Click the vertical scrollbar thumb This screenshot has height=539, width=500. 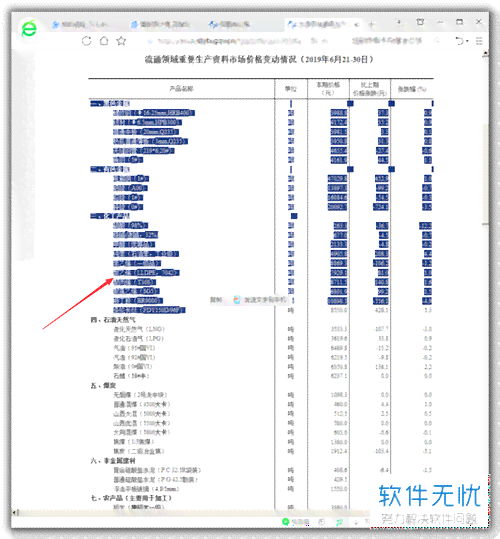coord(485,174)
